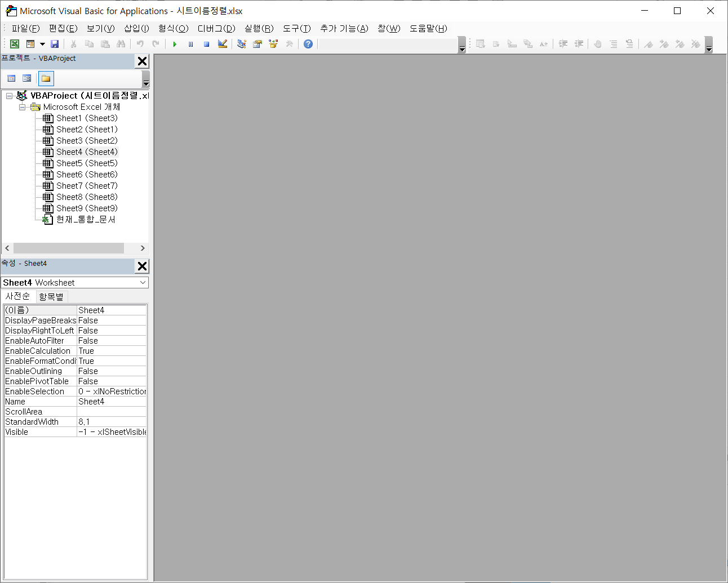Toggle Design Mode icon
Screen dimensions: 728x583
223,44
